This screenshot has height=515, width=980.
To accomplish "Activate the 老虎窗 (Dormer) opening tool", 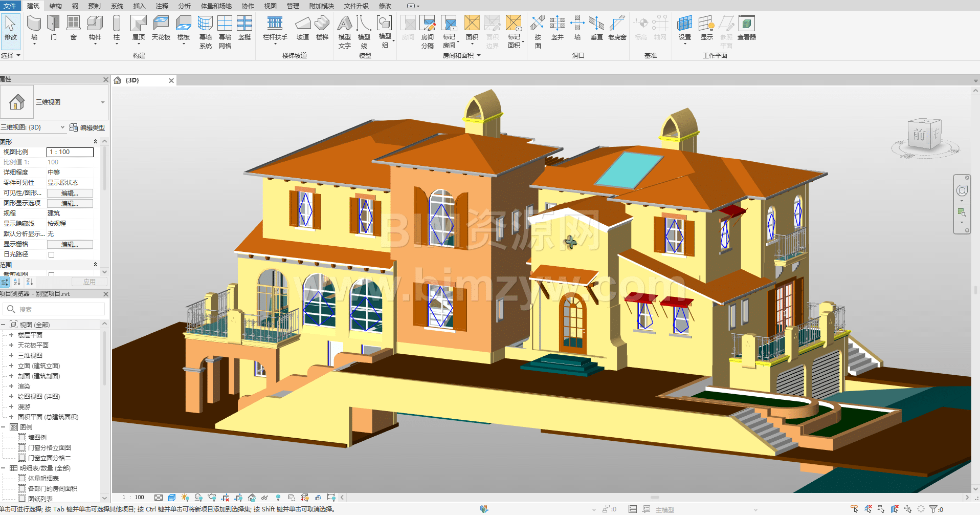I will coord(617,28).
